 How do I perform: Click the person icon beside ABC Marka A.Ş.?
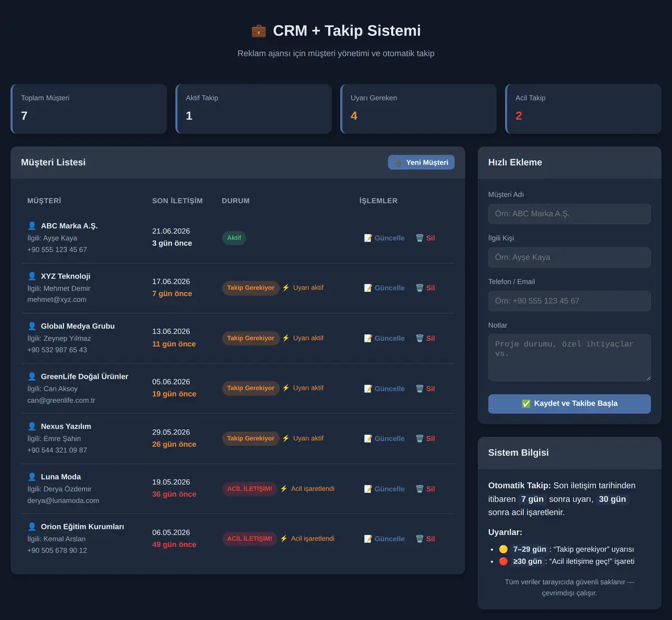tap(32, 226)
